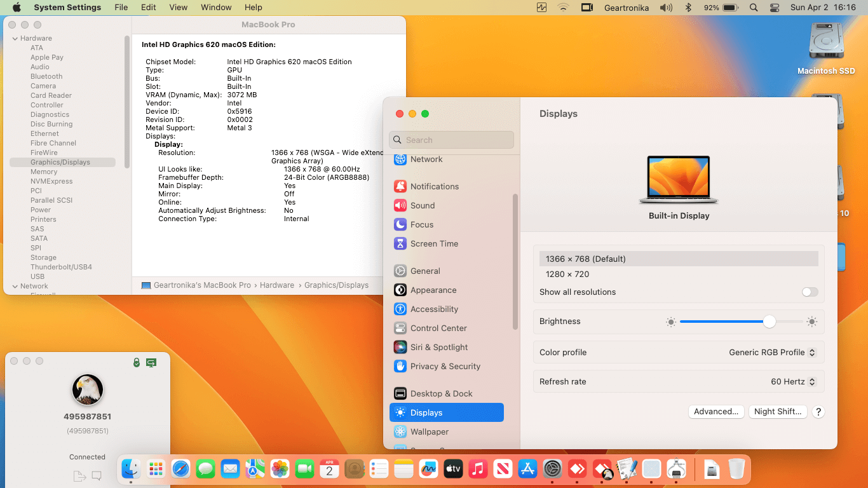The image size is (868, 488).
Task: Open the Calendar icon in the Dock
Action: click(329, 469)
